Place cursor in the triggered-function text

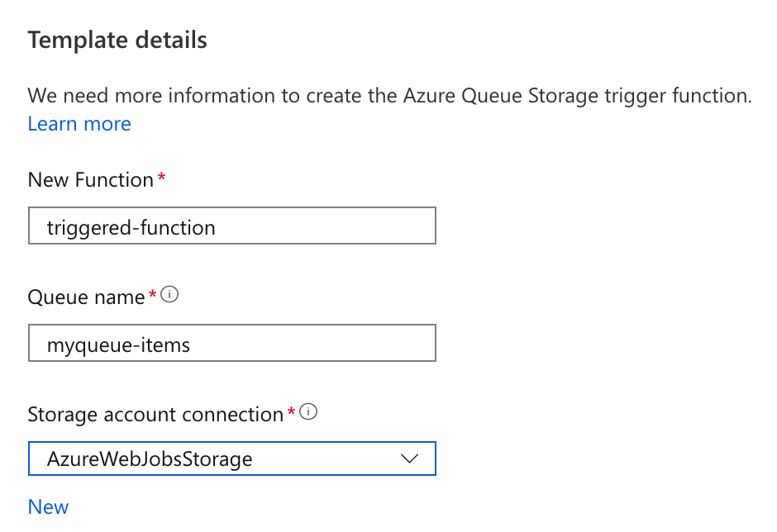point(131,227)
